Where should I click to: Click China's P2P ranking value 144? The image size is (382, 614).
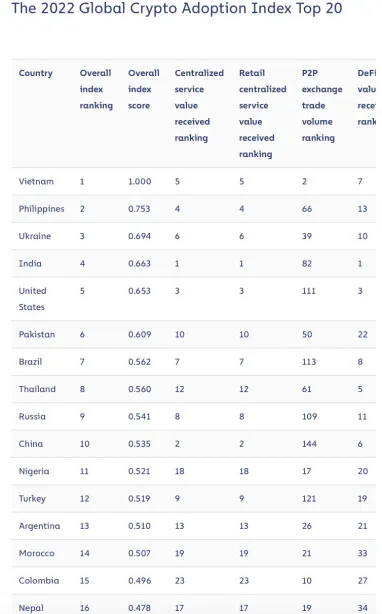click(x=309, y=444)
